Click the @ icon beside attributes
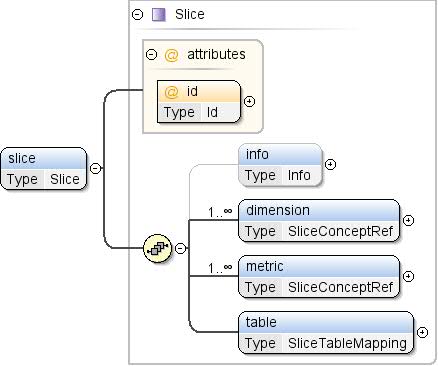This screenshot has width=438, height=366. (171, 55)
